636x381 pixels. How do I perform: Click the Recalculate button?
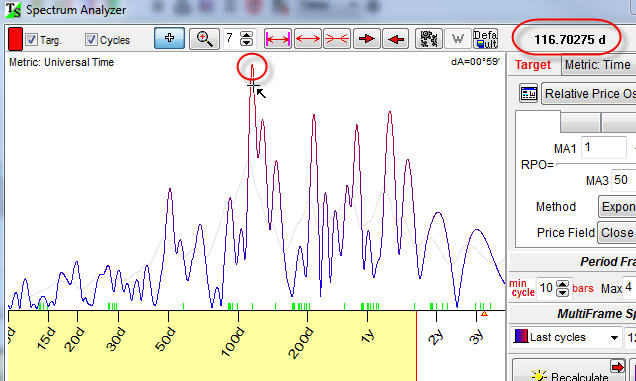[x=569, y=371]
